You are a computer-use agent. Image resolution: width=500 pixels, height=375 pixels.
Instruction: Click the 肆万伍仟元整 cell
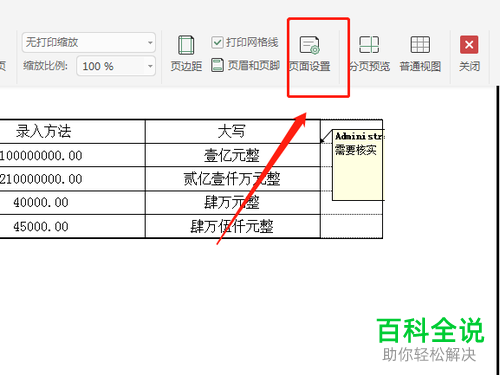233,226
